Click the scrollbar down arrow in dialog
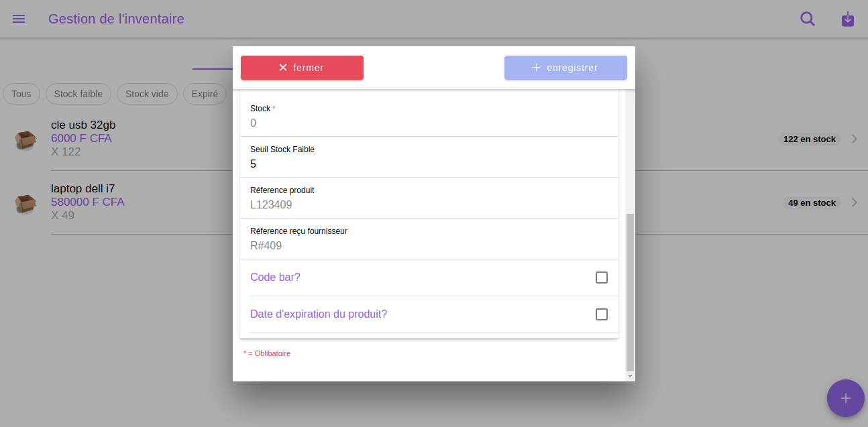 click(x=630, y=377)
